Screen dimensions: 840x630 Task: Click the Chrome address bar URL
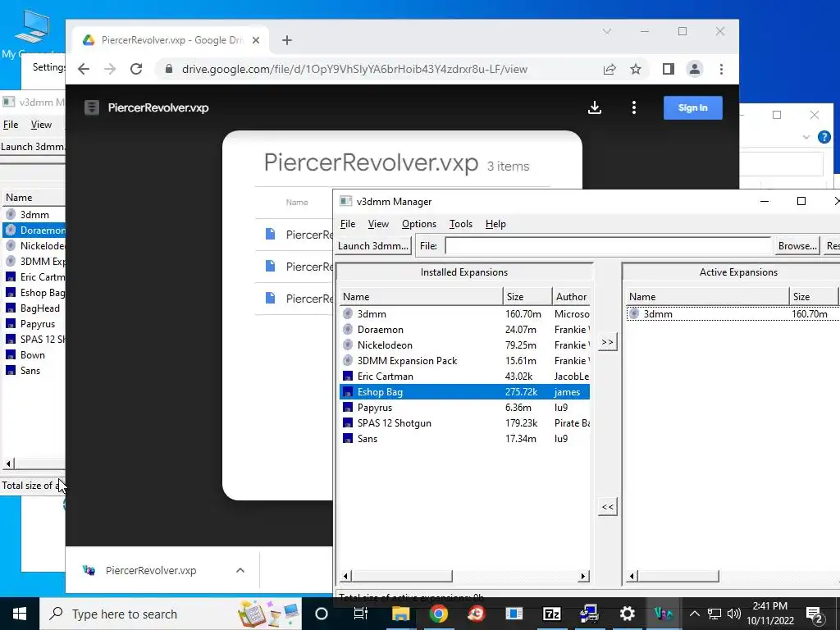point(354,69)
